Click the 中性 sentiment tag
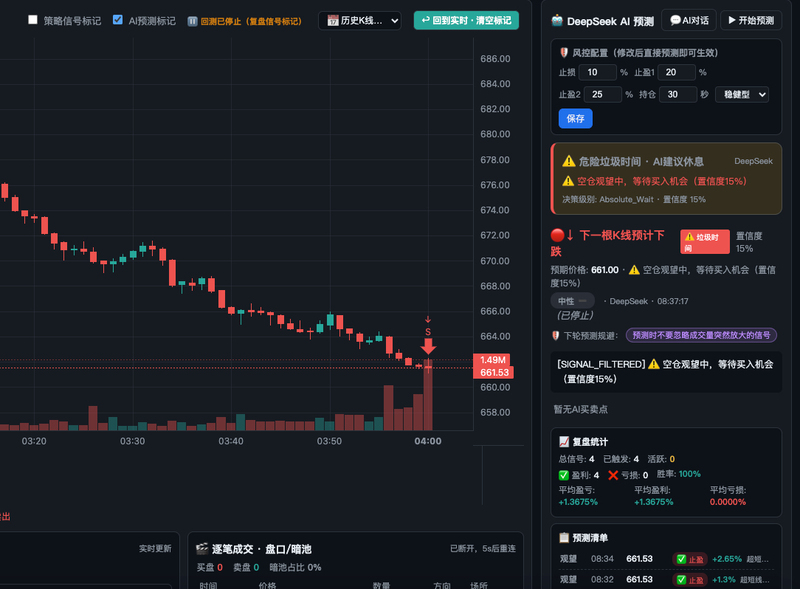The height and width of the screenshot is (589, 800). [572, 301]
